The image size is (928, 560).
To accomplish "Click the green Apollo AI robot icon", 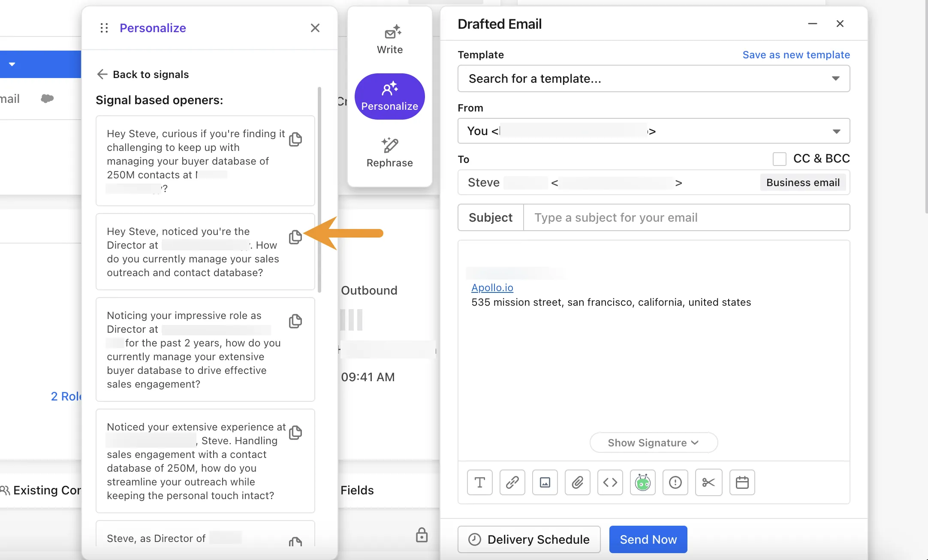I will click(642, 482).
